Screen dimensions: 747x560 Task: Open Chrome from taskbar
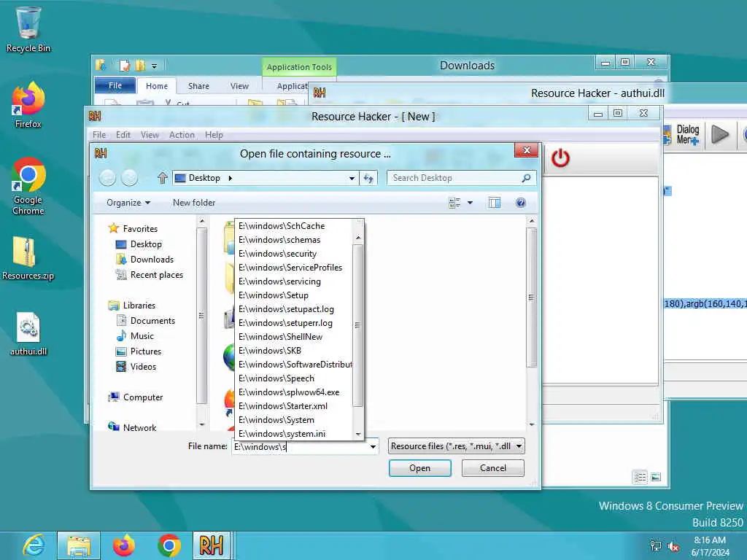169,545
